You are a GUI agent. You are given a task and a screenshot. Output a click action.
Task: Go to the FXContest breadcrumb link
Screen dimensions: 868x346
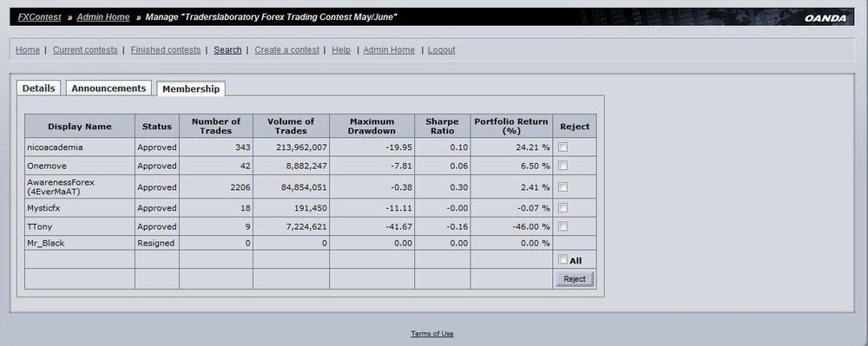[x=39, y=17]
